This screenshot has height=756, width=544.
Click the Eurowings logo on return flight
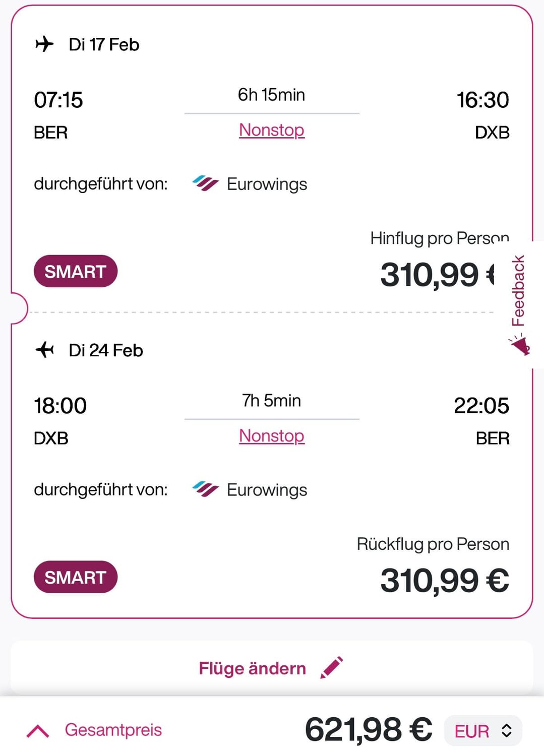pyautogui.click(x=205, y=489)
